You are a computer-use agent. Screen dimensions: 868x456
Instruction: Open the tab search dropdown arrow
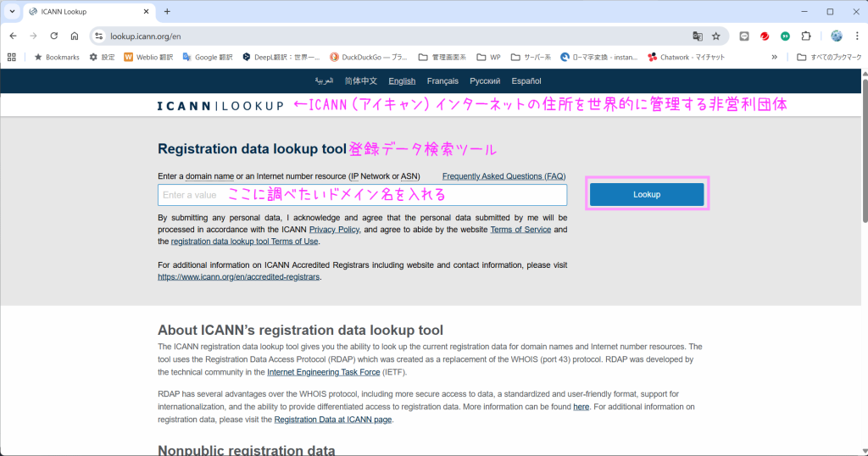point(12,12)
